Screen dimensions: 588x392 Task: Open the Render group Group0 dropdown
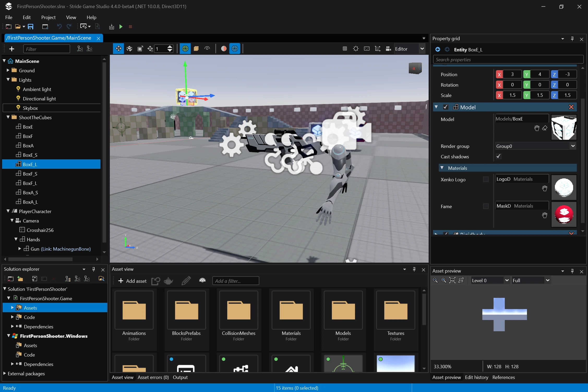coord(536,146)
